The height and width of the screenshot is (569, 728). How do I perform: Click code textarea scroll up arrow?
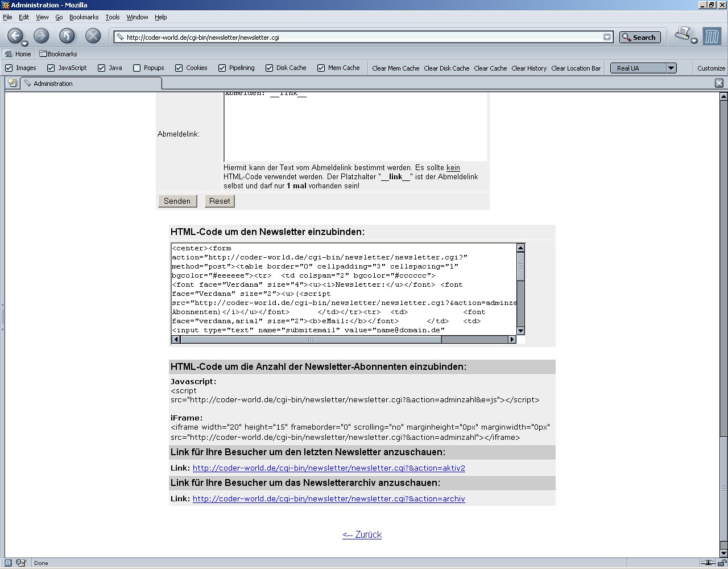[520, 248]
